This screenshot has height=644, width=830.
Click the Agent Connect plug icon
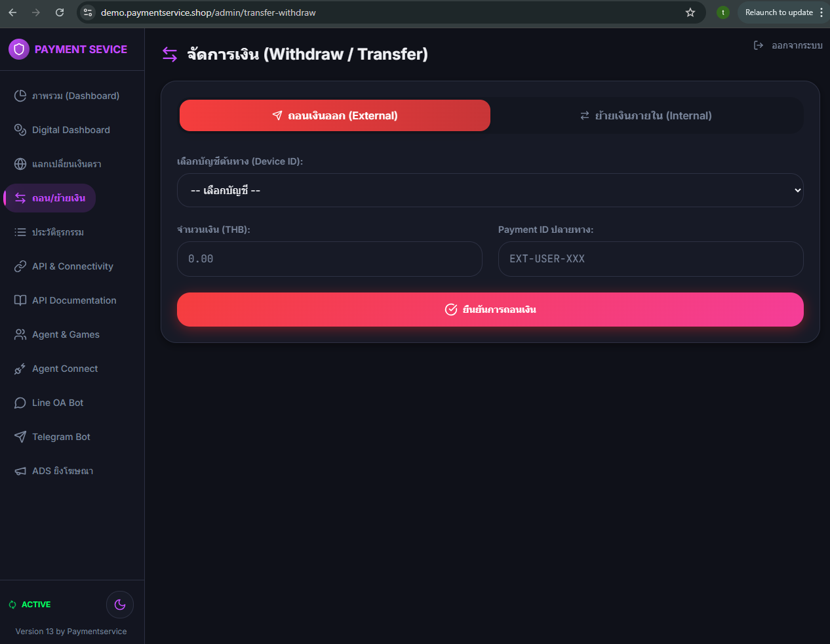20,369
